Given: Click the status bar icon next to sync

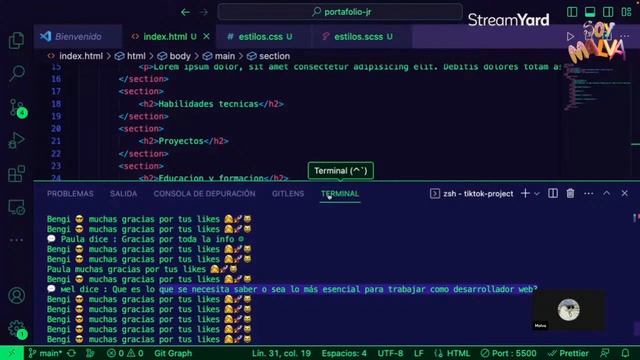Looking at the screenshot, I should point(90,353).
